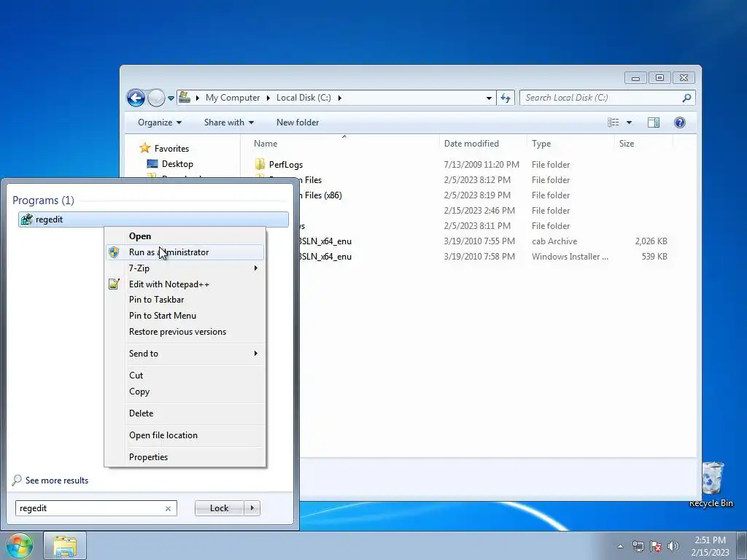Click the Local Disk (C:) breadcrumb

point(303,98)
